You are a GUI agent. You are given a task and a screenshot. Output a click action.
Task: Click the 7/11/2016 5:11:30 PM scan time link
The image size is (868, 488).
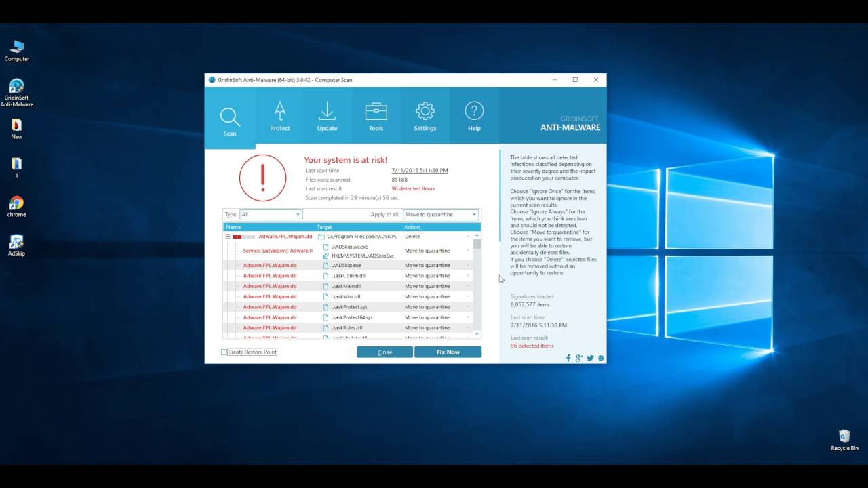420,171
